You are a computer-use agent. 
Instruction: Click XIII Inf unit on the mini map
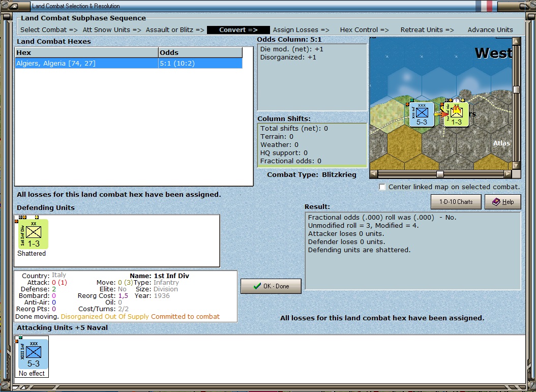[422, 114]
